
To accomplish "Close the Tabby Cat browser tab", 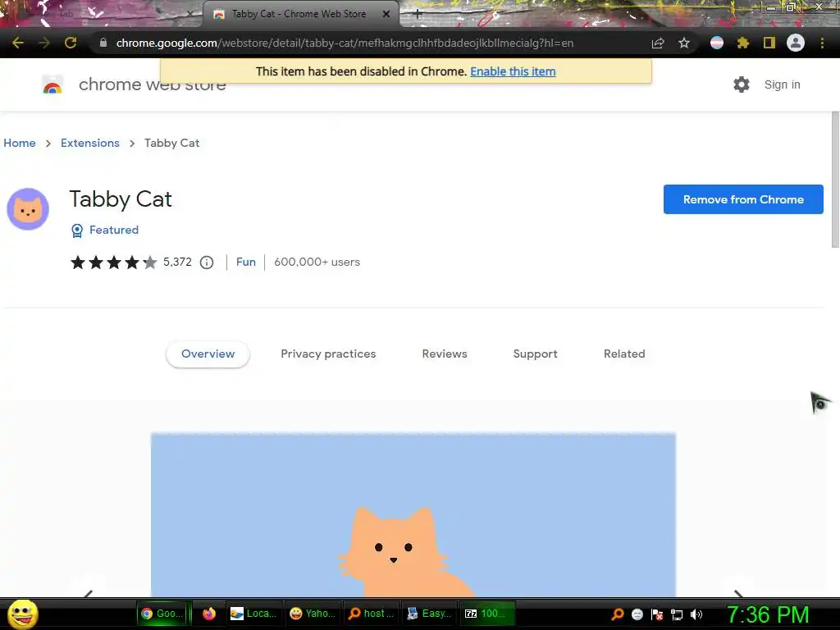I will click(386, 14).
